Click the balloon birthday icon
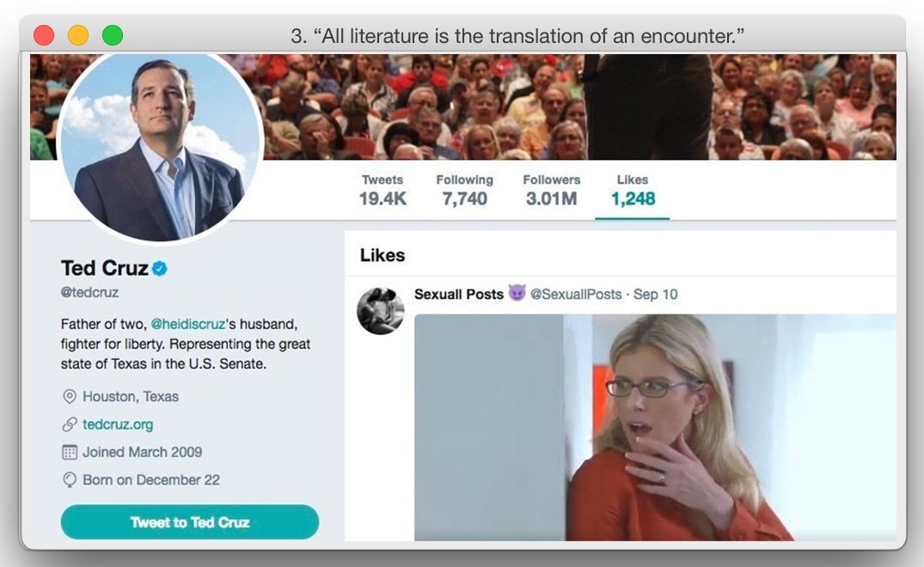924x567 pixels. tap(70, 480)
